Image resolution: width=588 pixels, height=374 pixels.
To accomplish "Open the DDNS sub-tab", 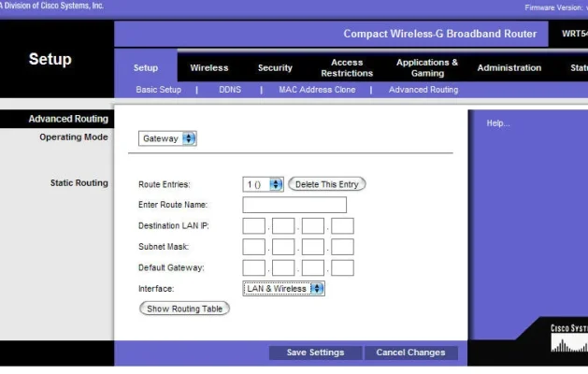I will point(229,90).
